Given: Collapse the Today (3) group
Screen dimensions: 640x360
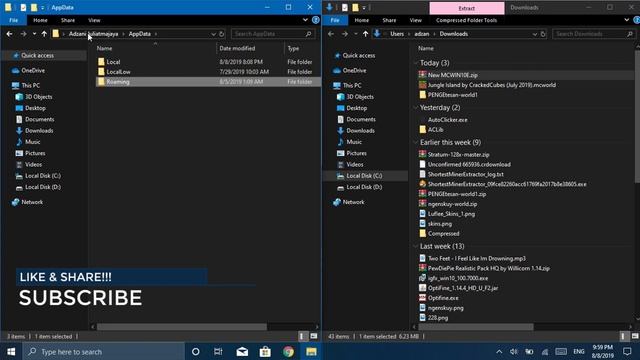Looking at the screenshot, I should (x=416, y=63).
